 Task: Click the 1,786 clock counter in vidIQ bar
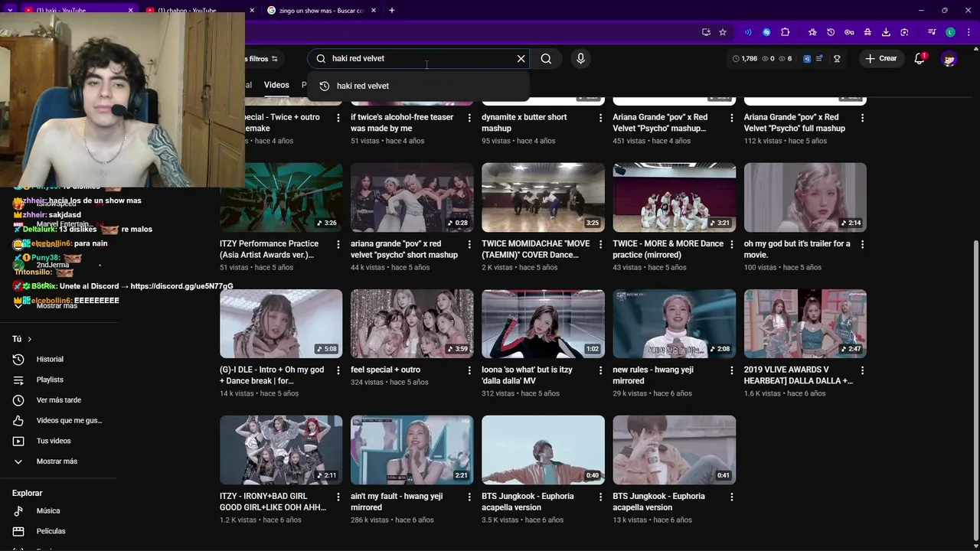click(745, 58)
